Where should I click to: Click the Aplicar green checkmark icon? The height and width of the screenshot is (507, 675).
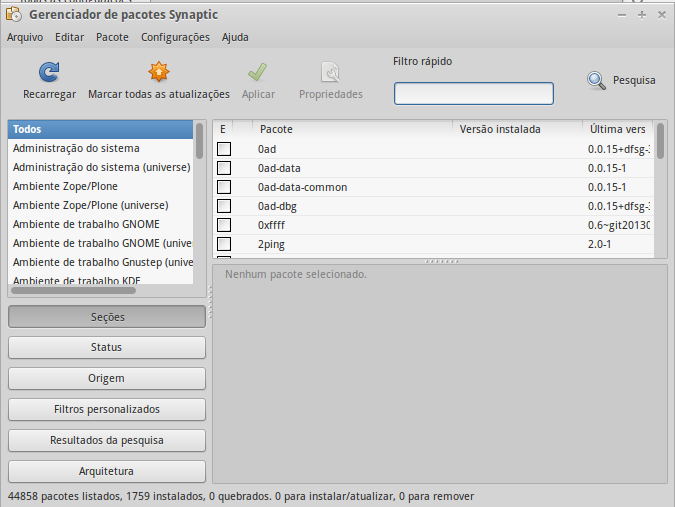pos(257,72)
